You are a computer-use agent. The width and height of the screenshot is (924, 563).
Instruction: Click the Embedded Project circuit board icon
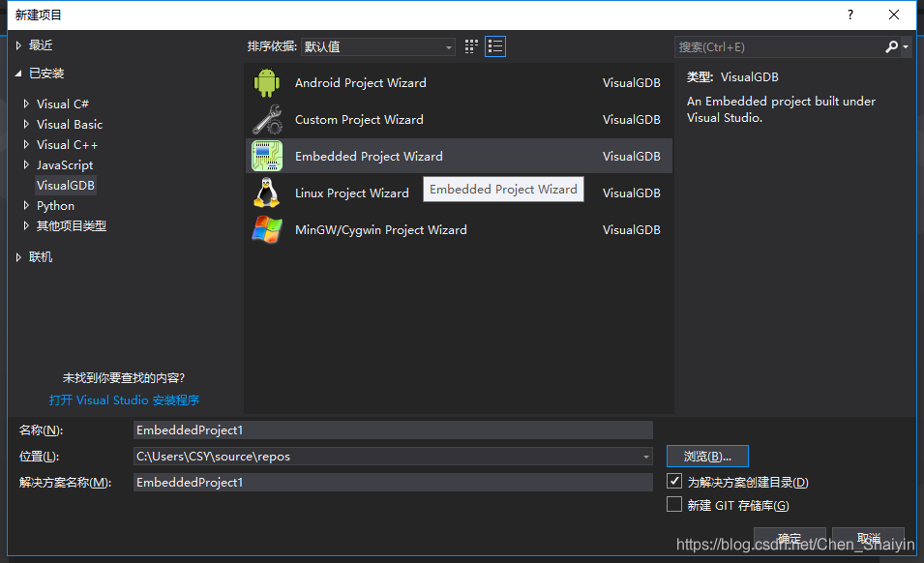(x=267, y=156)
